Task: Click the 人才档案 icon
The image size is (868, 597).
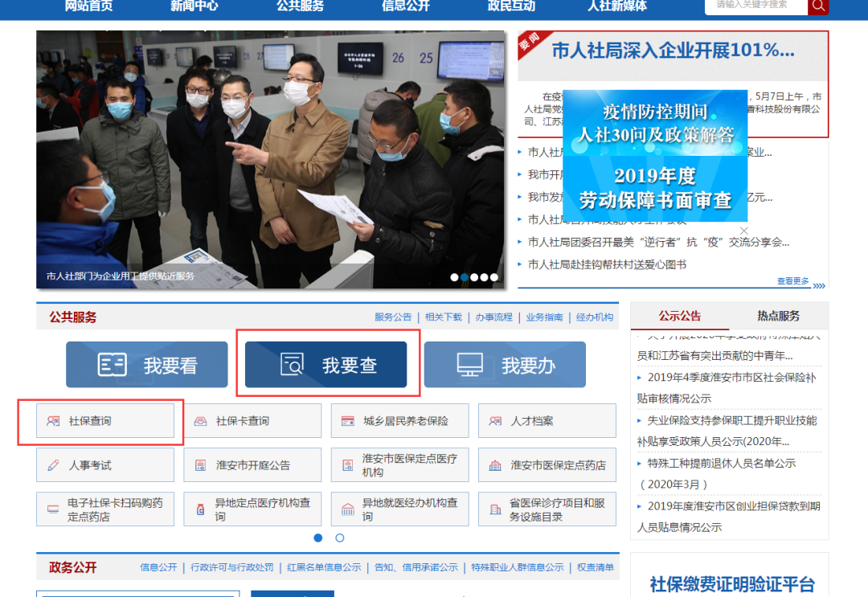Action: click(495, 421)
